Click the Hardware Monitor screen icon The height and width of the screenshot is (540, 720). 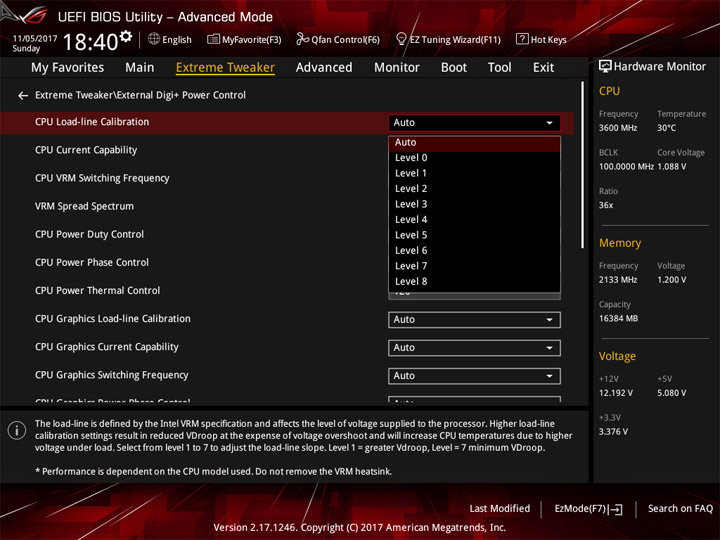tap(605, 66)
